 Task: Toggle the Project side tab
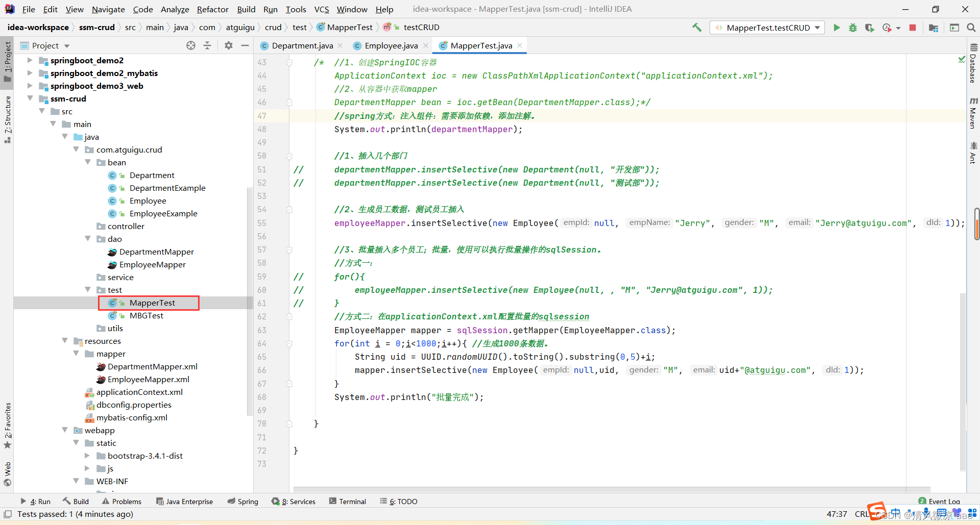7,61
